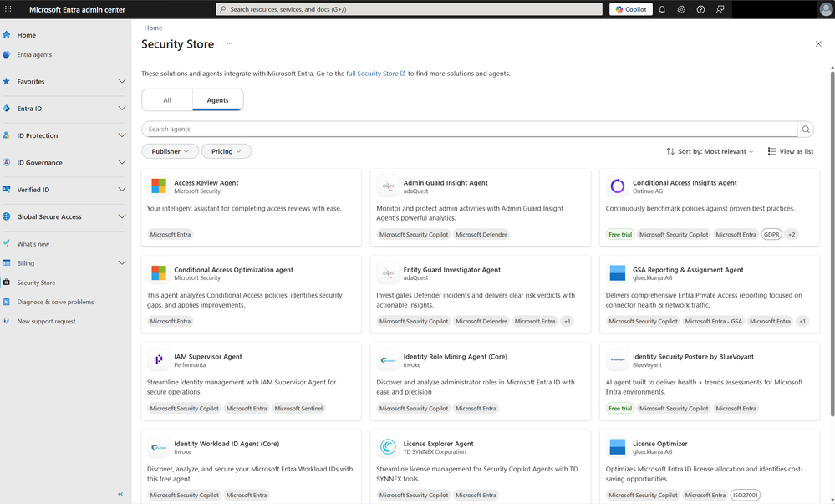Screen dimensions: 835x504
Task: Click the Security Store bag icon
Action: (x=7, y=283)
